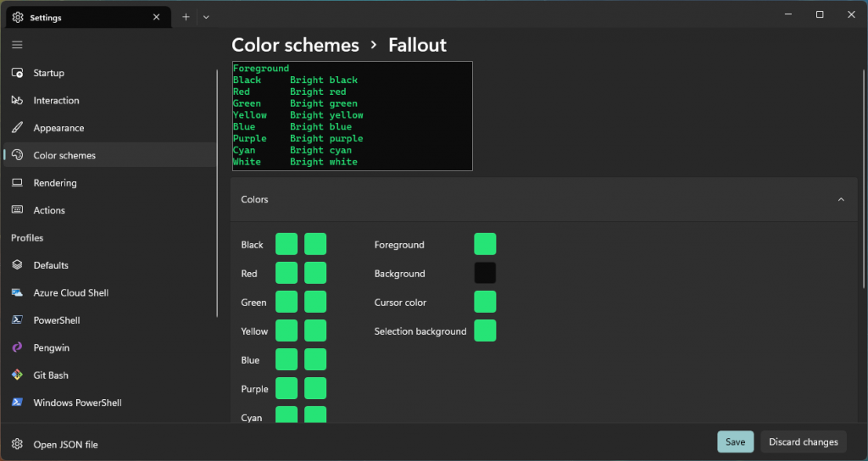The image size is (868, 461).
Task: Pick the Bright Black color swatch
Action: pyautogui.click(x=315, y=244)
